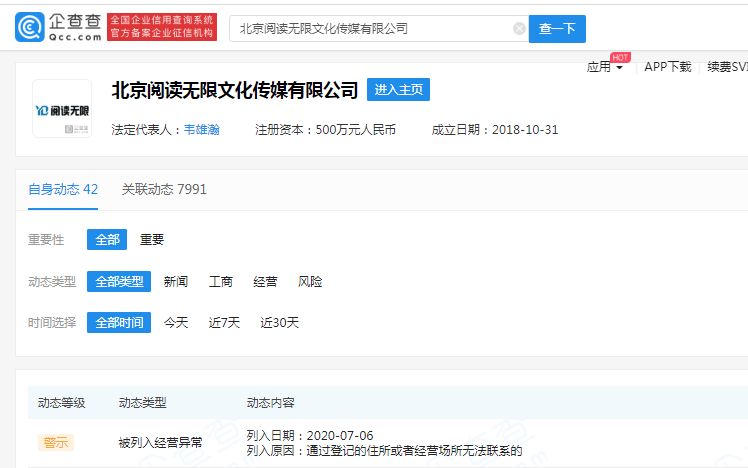The height and width of the screenshot is (468, 748).
Task: Filter time to 今天
Action: pos(176,322)
